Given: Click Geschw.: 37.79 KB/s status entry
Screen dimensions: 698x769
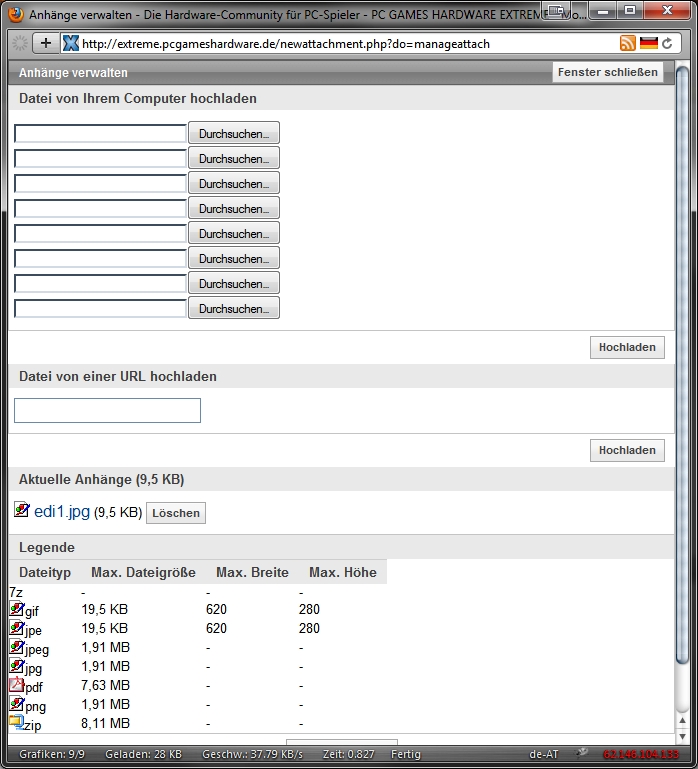Looking at the screenshot, I should (x=253, y=754).
